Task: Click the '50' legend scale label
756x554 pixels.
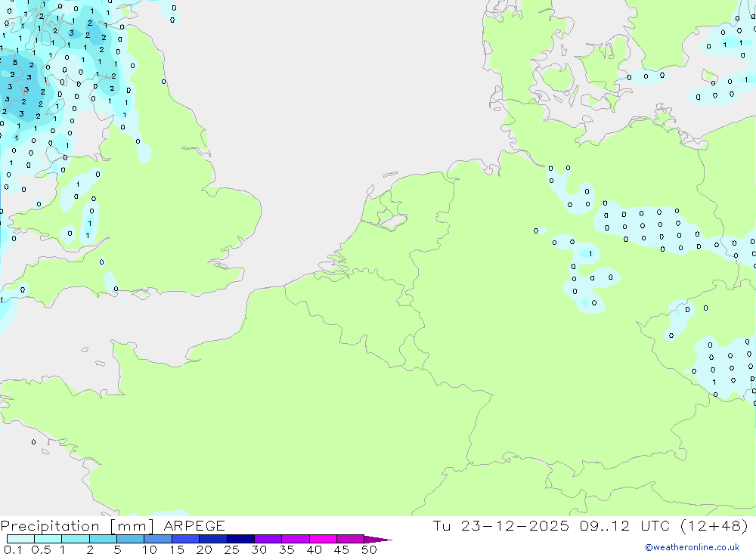Action: click(x=369, y=549)
